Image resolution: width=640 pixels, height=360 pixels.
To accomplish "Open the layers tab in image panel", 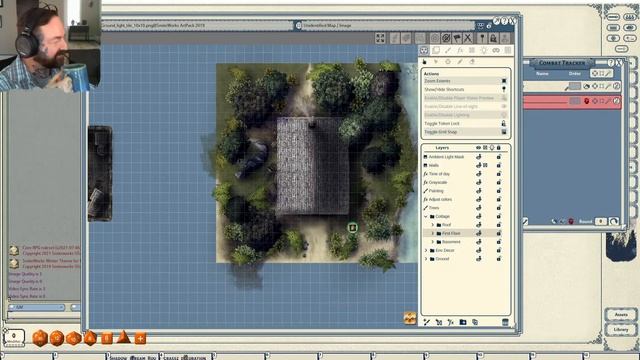I will tap(436, 50).
